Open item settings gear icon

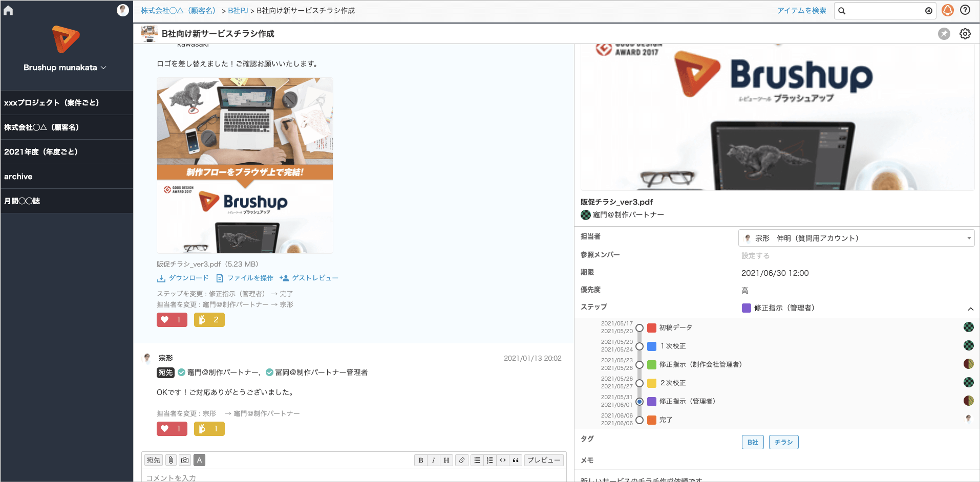click(x=965, y=34)
